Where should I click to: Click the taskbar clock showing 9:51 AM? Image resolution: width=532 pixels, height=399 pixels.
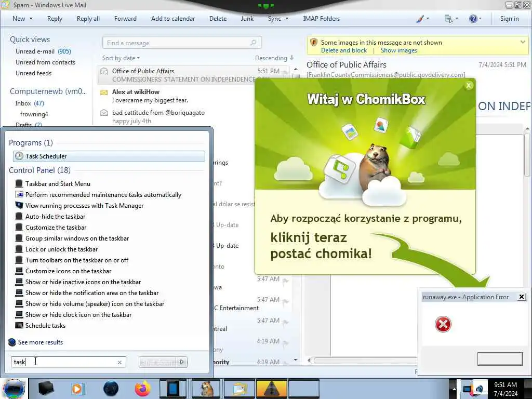pos(506,389)
